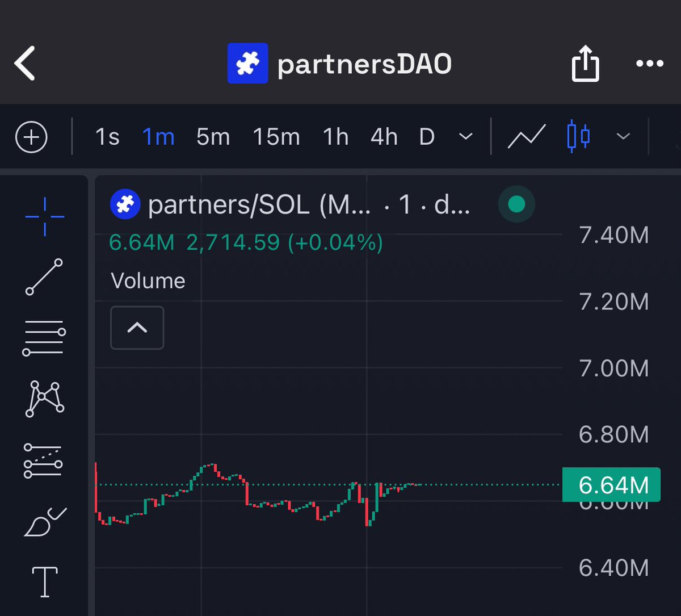Open the chart style dropdown chevron
The height and width of the screenshot is (616, 681).
(623, 137)
